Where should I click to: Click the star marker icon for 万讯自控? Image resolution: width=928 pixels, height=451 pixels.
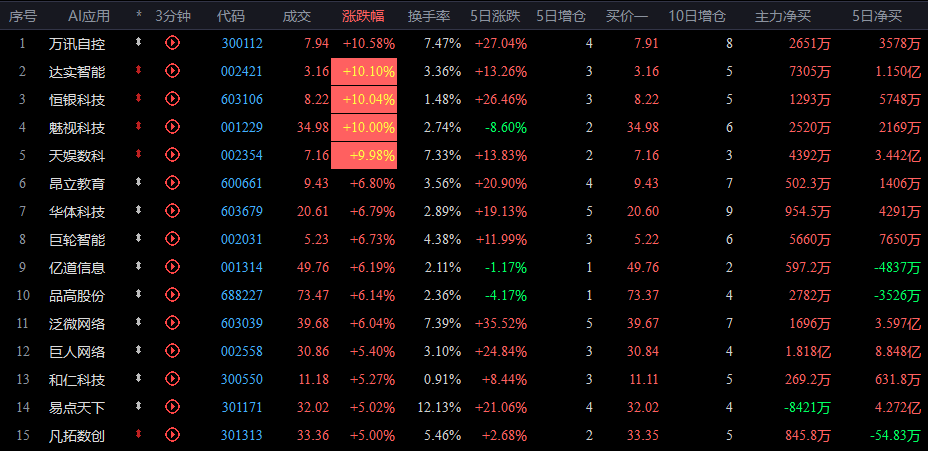tap(138, 42)
